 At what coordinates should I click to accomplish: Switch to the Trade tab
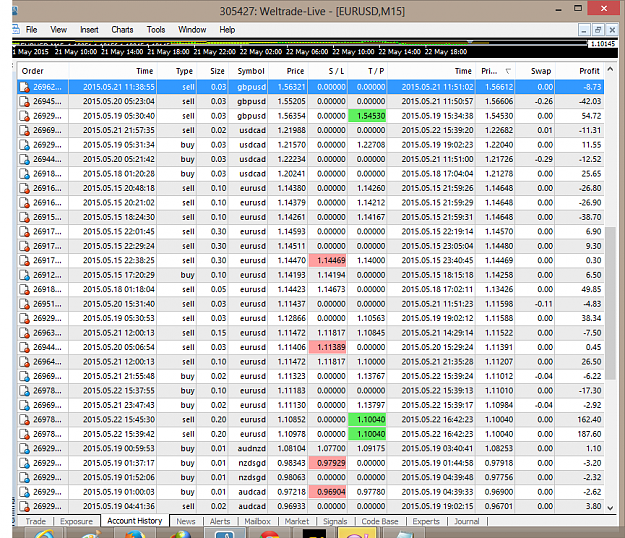[x=35, y=521]
